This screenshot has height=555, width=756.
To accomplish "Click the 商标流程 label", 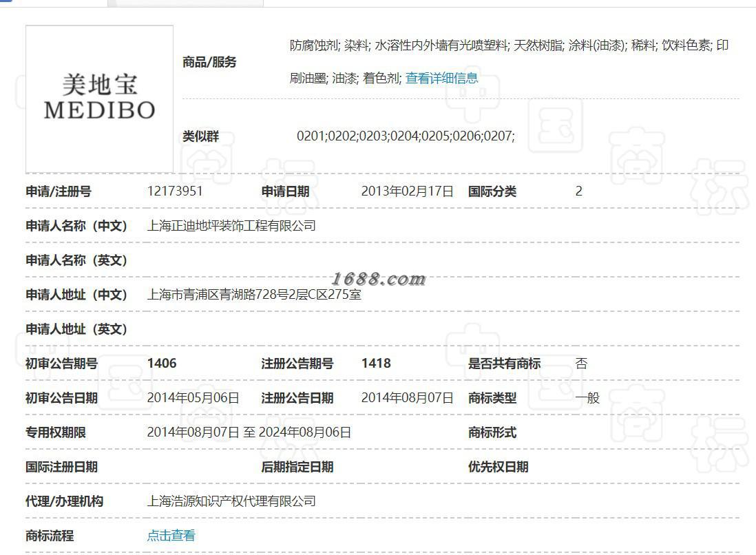I will (x=50, y=535).
